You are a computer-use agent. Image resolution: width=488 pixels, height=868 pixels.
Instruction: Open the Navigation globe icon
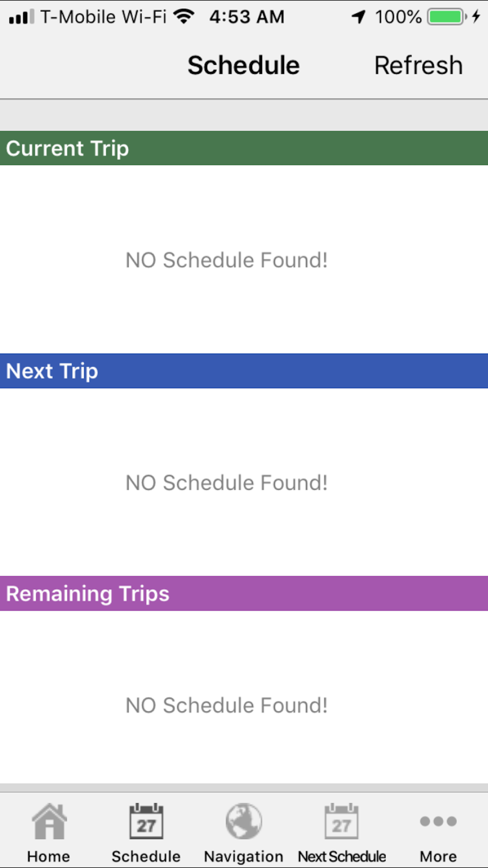(244, 821)
